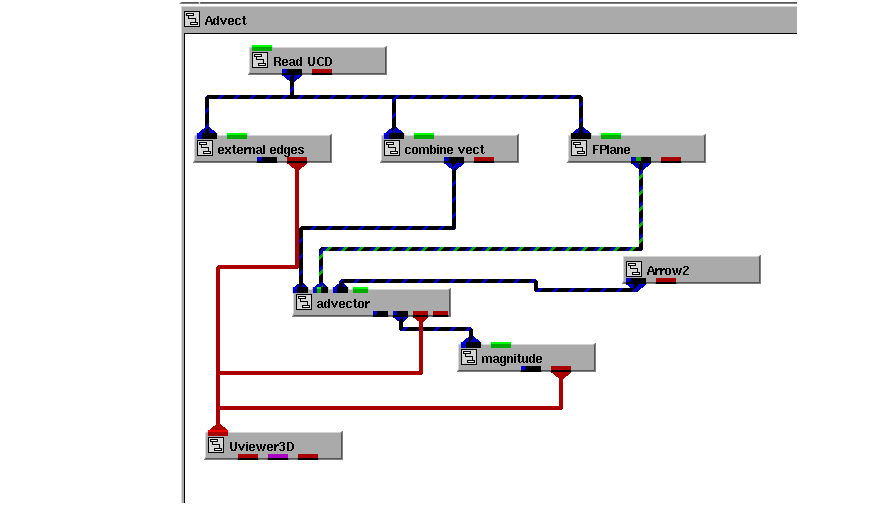The height and width of the screenshot is (509, 893).
Task: Click blue-black output port on external edges
Action: click(267, 160)
